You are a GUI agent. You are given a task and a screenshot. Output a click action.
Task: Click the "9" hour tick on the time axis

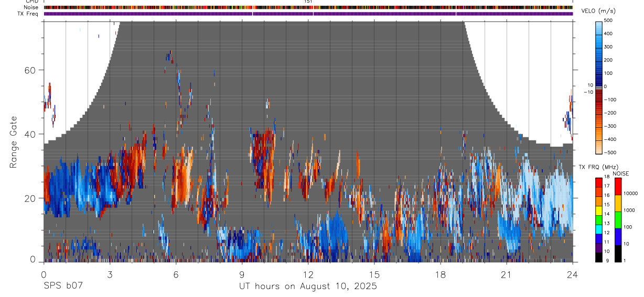242,274
